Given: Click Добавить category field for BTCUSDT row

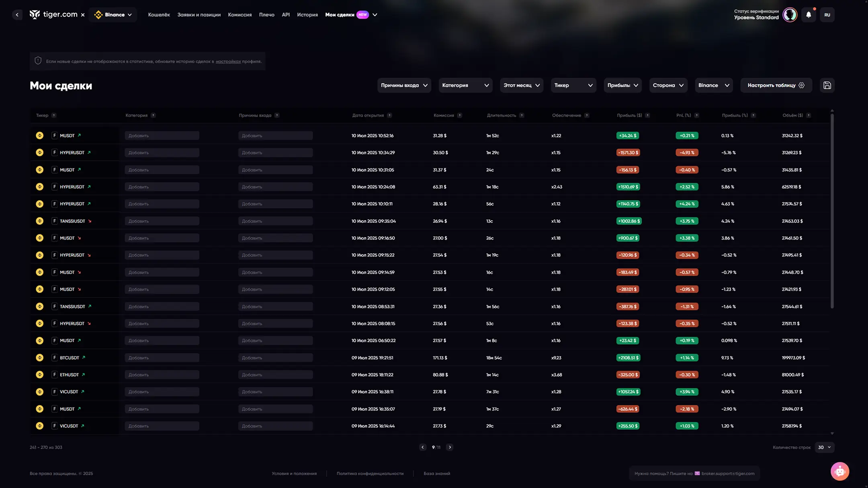Looking at the screenshot, I should pyautogui.click(x=162, y=358).
